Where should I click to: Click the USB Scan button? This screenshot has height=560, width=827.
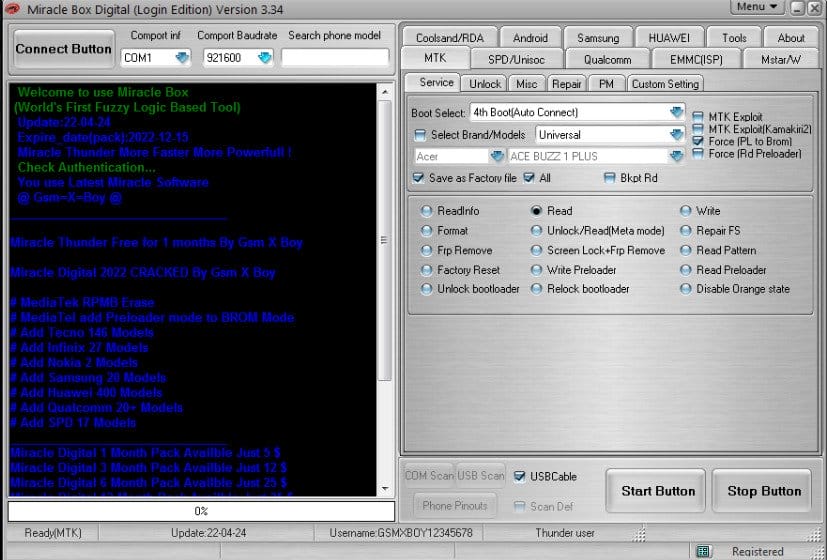click(x=480, y=476)
